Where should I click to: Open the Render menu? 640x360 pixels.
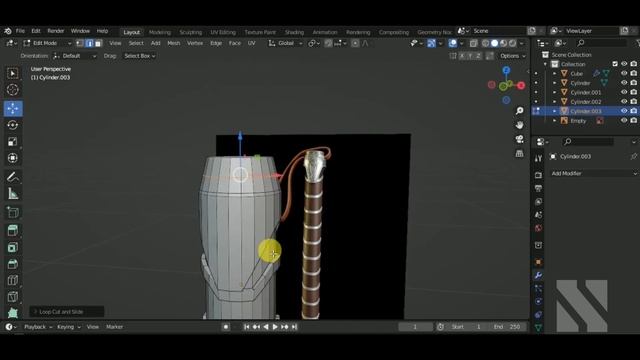click(x=56, y=31)
